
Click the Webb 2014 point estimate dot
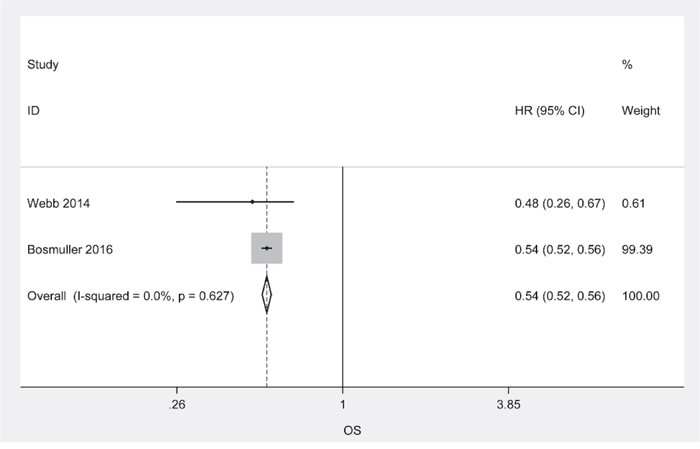coord(252,202)
